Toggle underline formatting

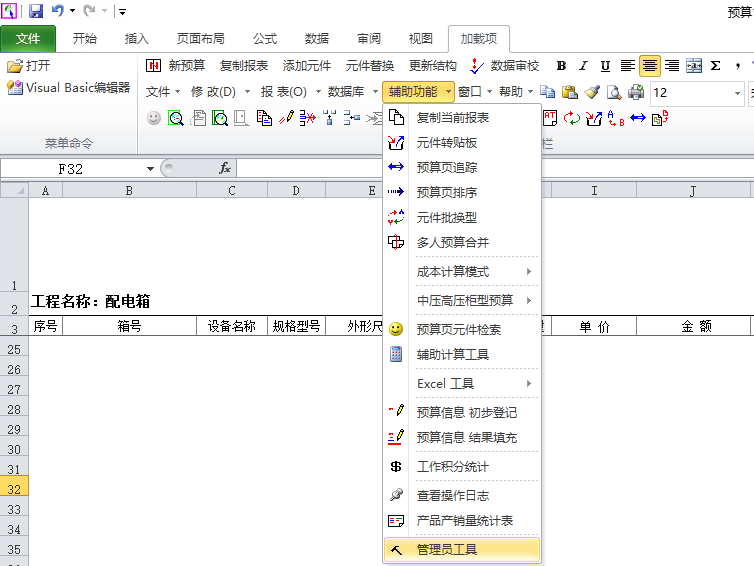click(x=605, y=66)
